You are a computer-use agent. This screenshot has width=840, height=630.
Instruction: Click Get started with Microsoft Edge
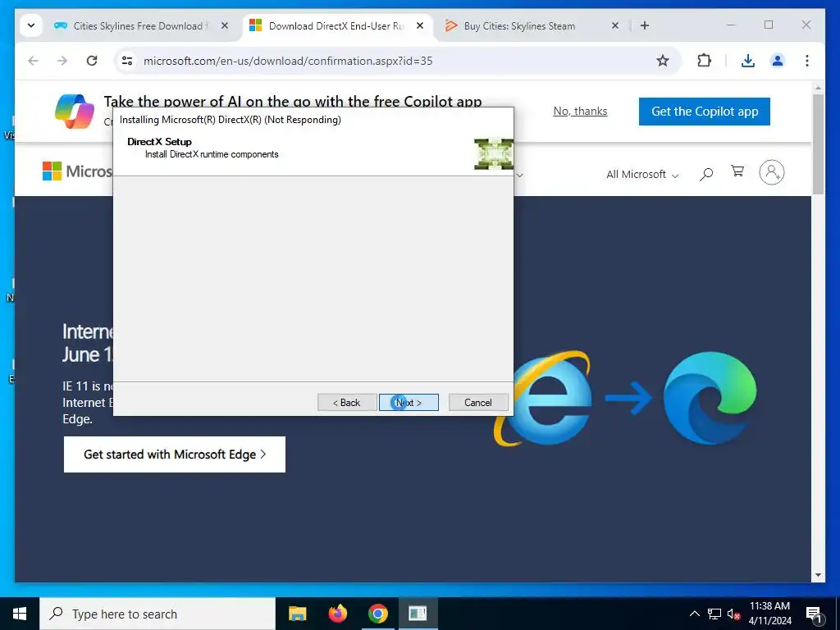tap(175, 454)
